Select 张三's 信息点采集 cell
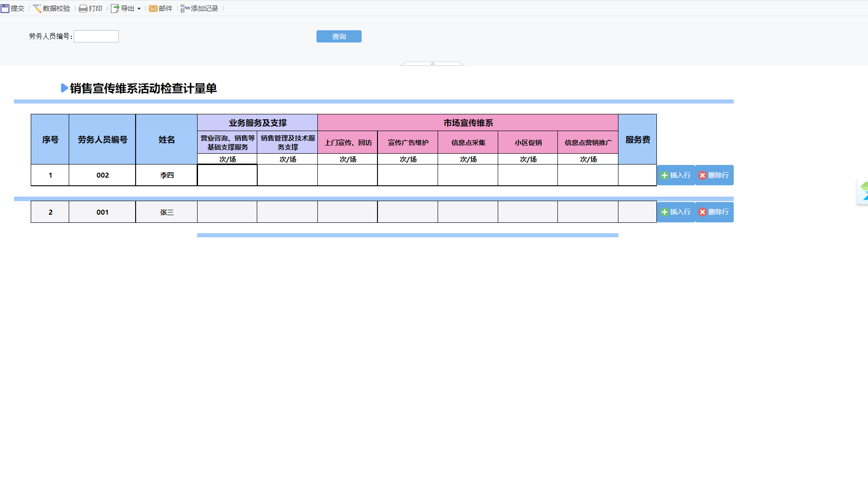The height and width of the screenshot is (480, 868). point(468,212)
